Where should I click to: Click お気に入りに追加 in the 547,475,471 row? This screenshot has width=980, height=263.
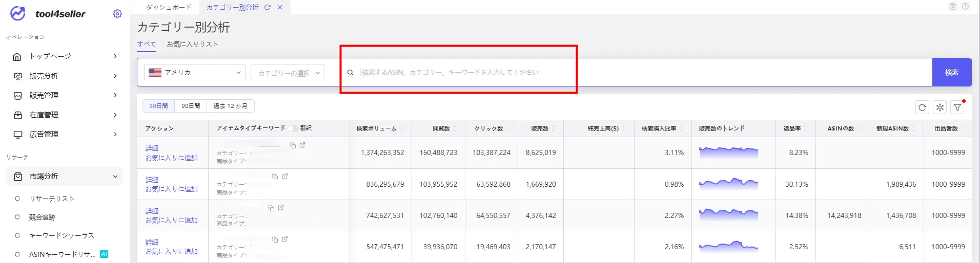171,251
